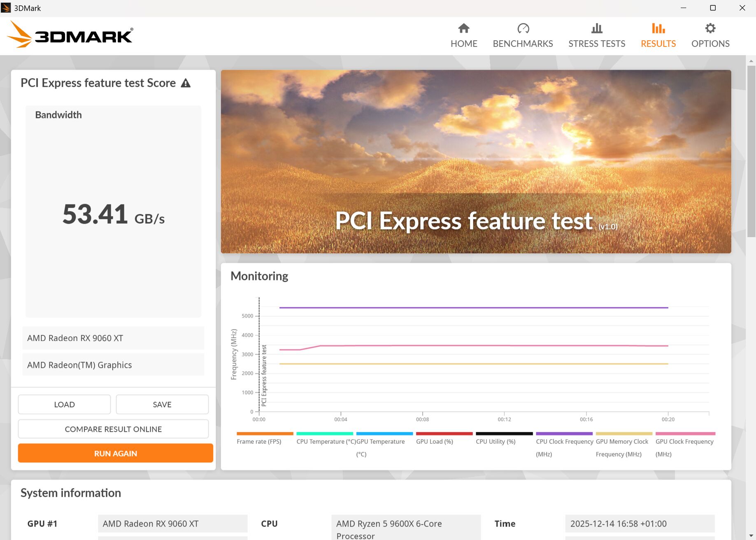Click the 3DMark title bar app icon
Viewport: 756px width, 540px height.
pos(6,8)
